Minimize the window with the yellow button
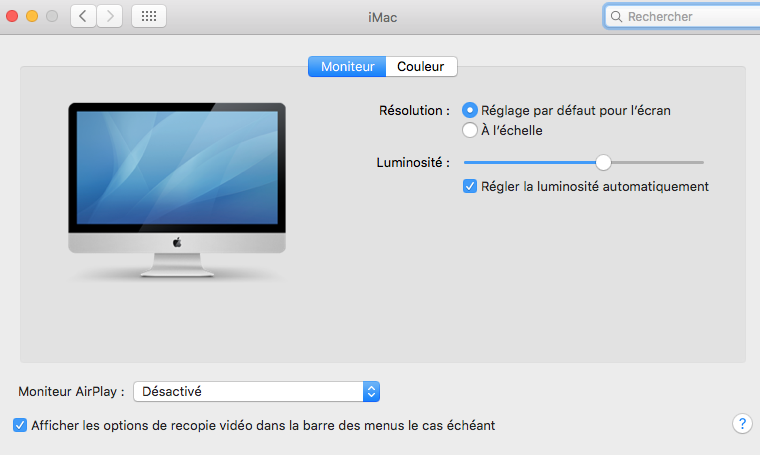Viewport: 760px width, 455px height. [32, 16]
